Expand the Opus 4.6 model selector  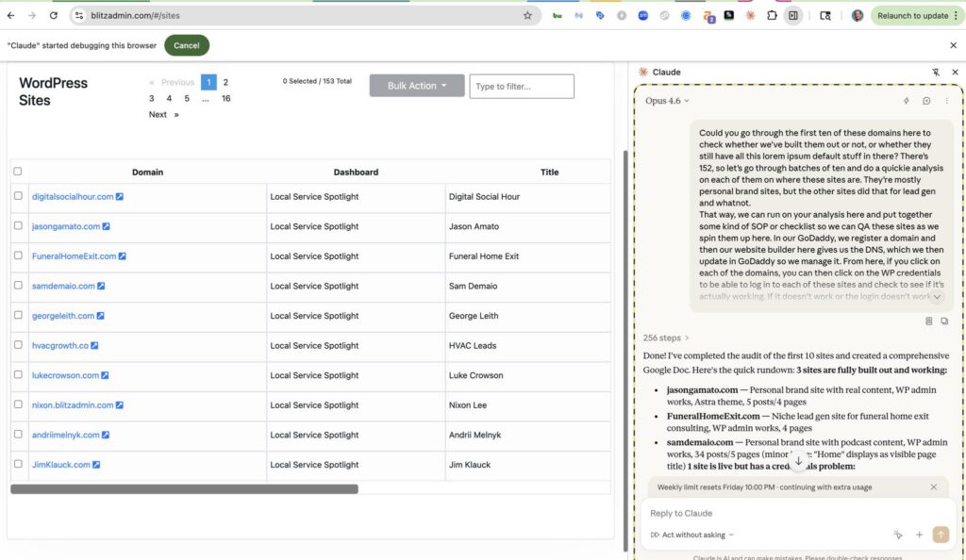(667, 101)
